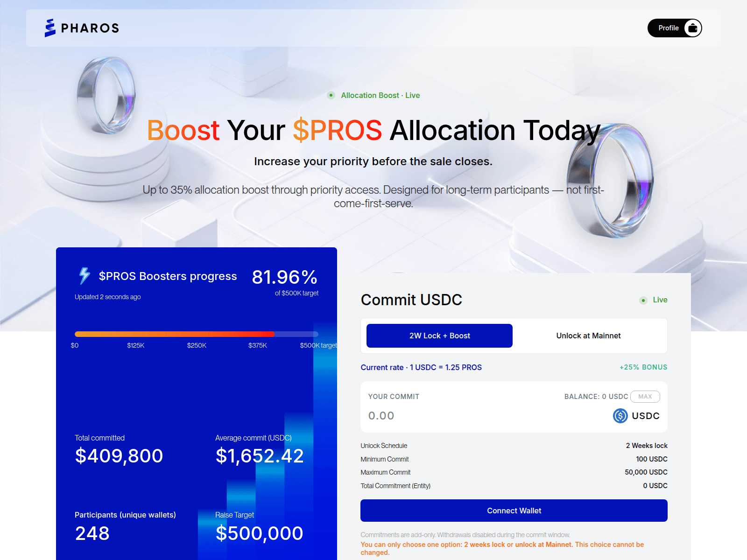Viewport: 747px width, 560px height.
Task: Click the Boosters progress bar
Action: coord(197,334)
